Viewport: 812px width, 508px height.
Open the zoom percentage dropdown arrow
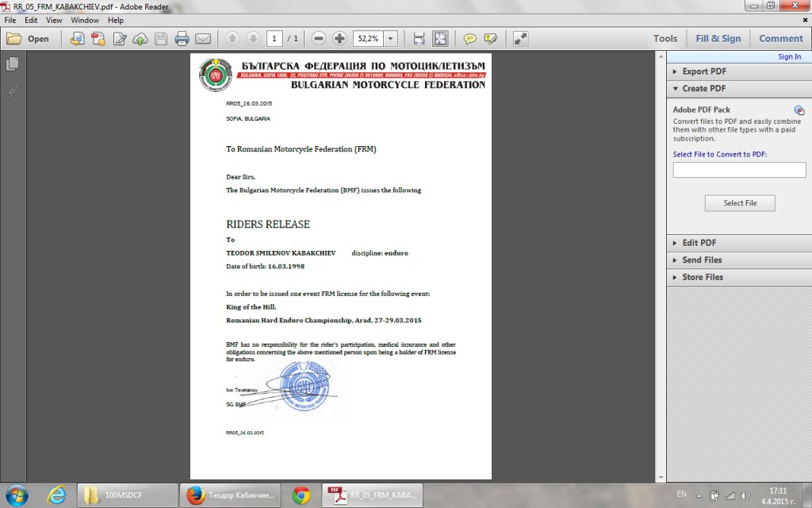click(390, 39)
